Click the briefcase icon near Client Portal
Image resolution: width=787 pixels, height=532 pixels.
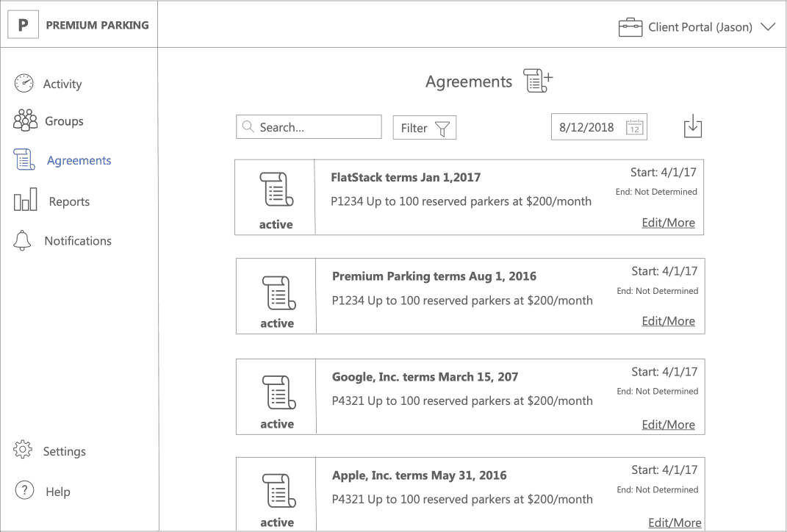pyautogui.click(x=630, y=26)
